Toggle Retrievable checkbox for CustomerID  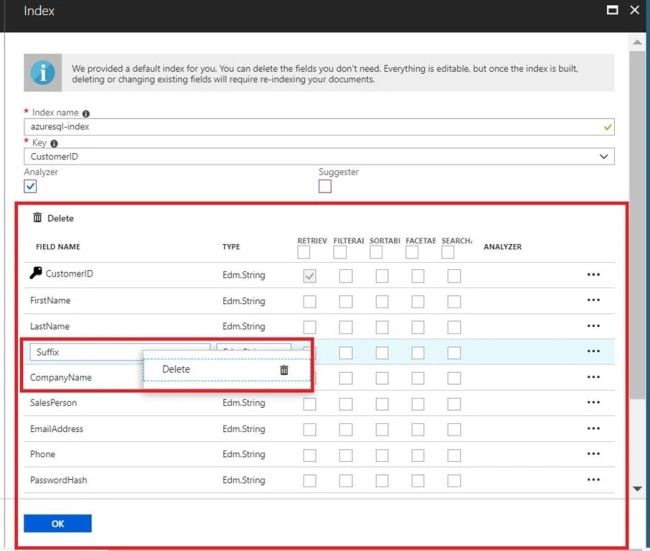click(x=310, y=276)
